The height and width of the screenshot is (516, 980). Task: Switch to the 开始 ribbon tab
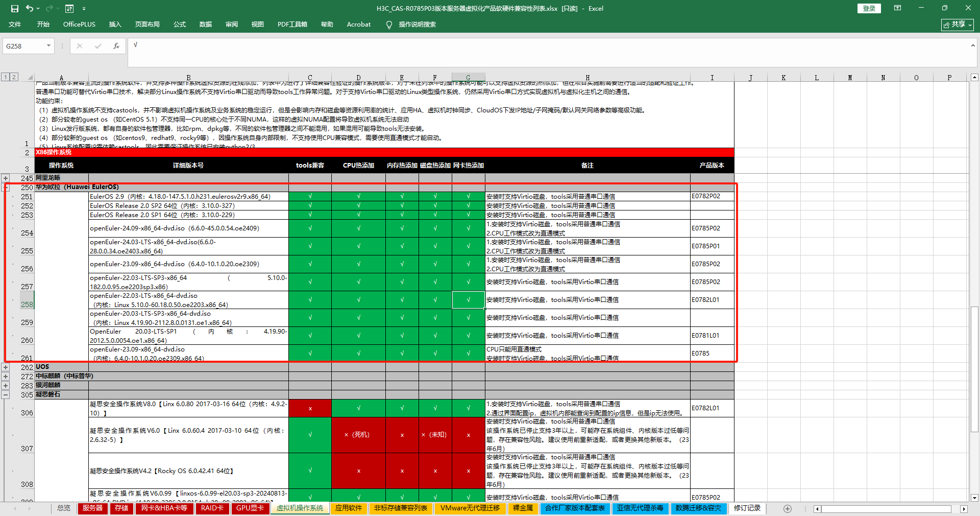click(43, 25)
